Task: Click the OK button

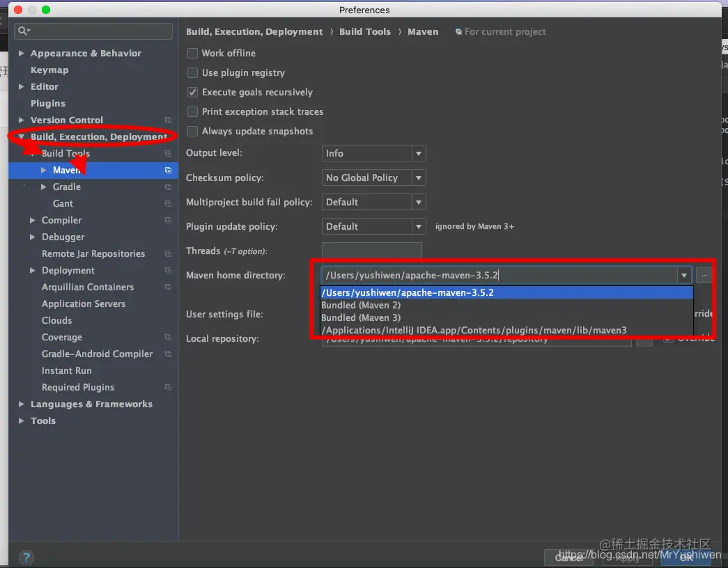Action: click(x=686, y=558)
